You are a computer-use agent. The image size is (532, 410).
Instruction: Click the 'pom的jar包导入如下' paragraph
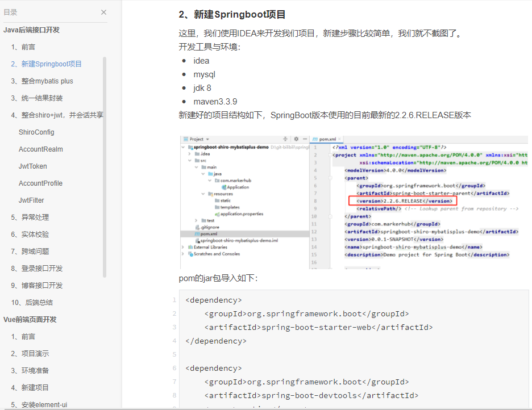tap(218, 278)
